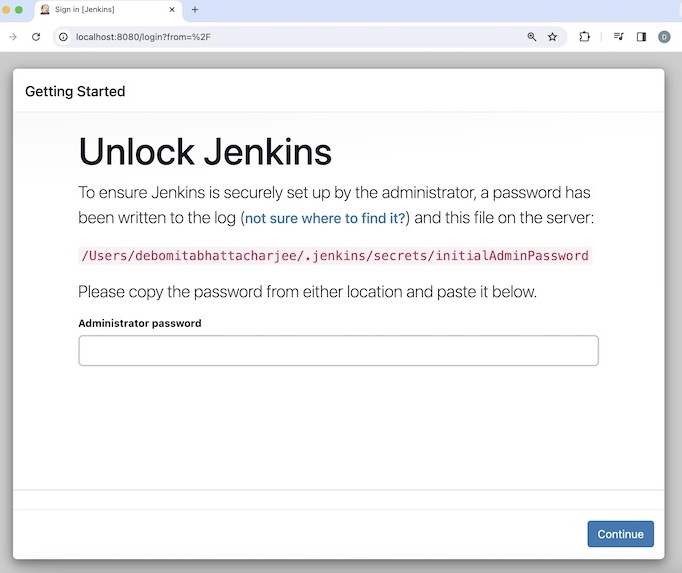The height and width of the screenshot is (573, 682).
Task: Open the Chrome profile avatar
Action: coord(664,37)
